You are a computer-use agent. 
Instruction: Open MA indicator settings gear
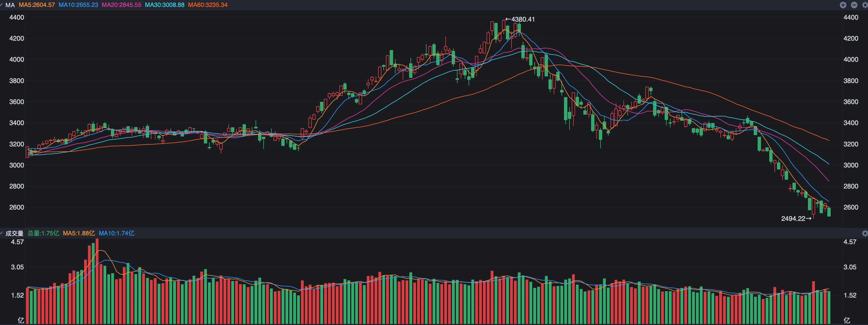click(x=865, y=5)
